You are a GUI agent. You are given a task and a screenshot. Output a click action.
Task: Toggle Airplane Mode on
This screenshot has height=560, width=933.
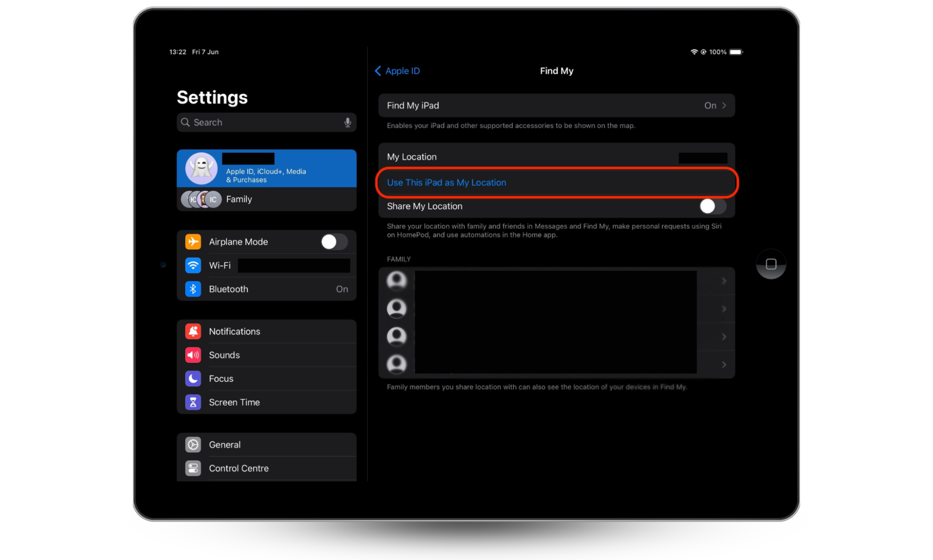tap(334, 242)
